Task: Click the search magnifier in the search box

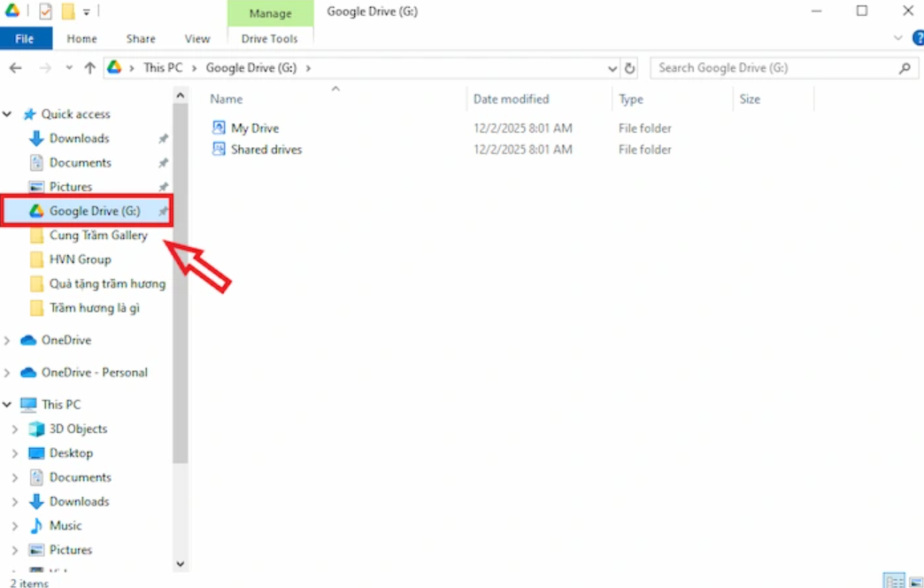Action: pos(904,67)
